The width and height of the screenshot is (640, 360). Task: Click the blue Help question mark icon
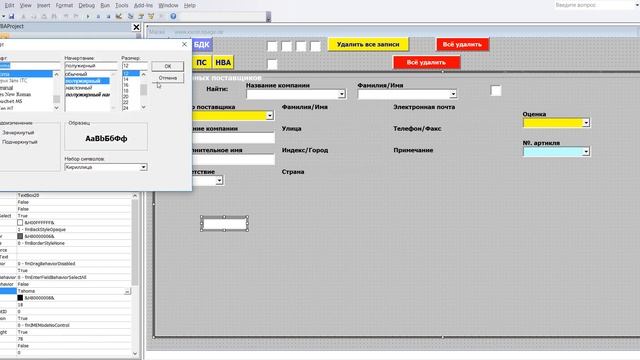pos(173,16)
